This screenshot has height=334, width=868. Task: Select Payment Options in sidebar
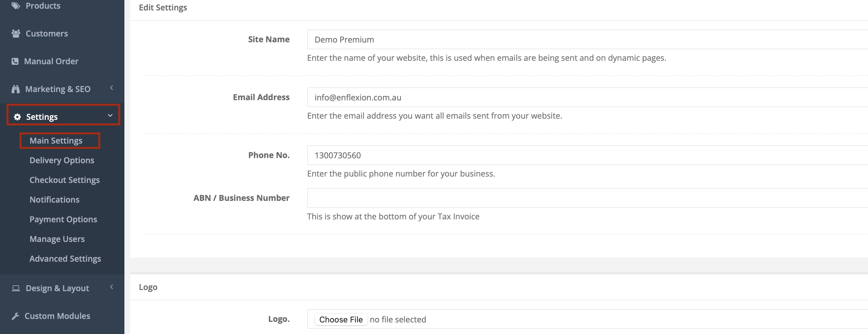(63, 219)
